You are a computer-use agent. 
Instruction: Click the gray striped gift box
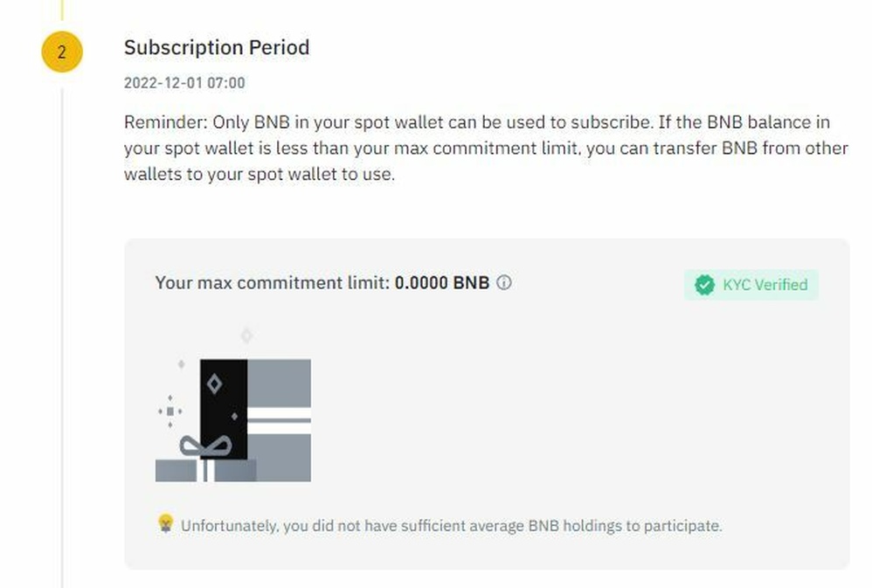280,419
